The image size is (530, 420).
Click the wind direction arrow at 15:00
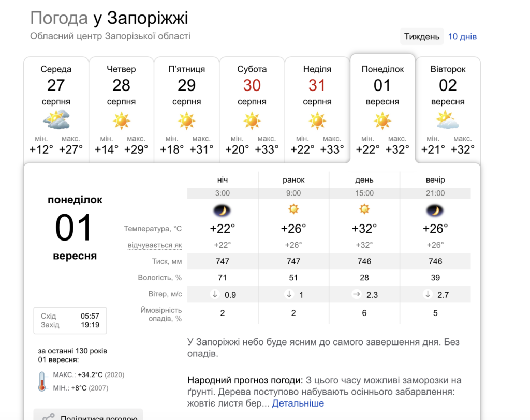[357, 294]
